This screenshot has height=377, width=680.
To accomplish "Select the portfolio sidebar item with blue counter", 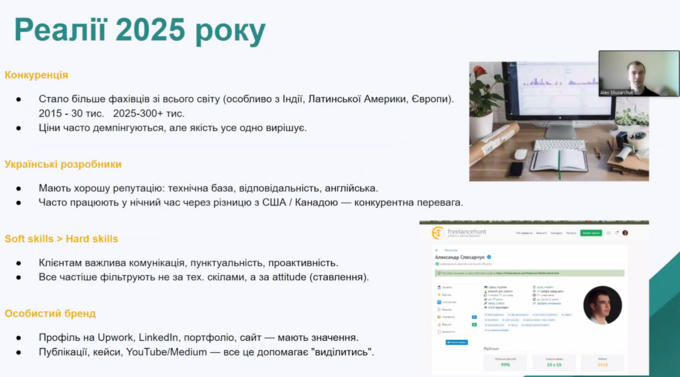I will (x=458, y=317).
